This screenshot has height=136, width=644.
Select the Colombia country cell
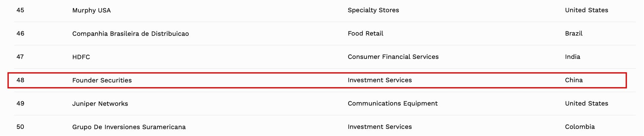(x=580, y=127)
